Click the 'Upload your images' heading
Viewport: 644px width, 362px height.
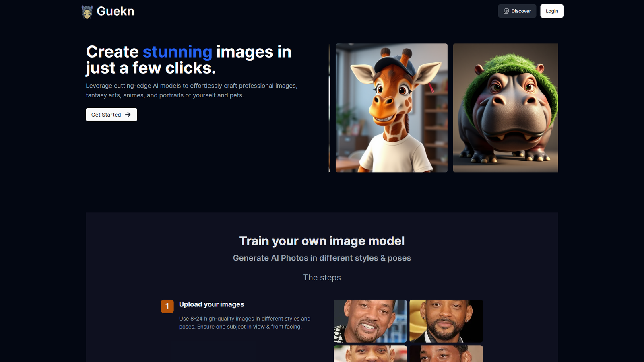coord(211,304)
